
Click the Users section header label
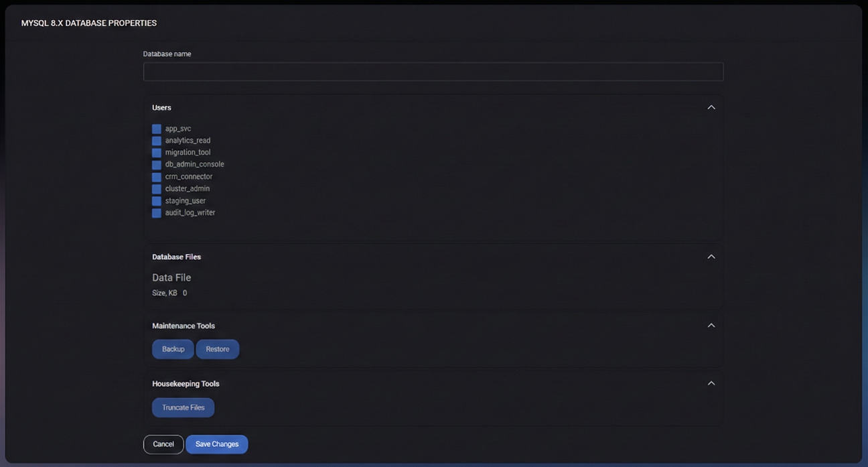[161, 107]
